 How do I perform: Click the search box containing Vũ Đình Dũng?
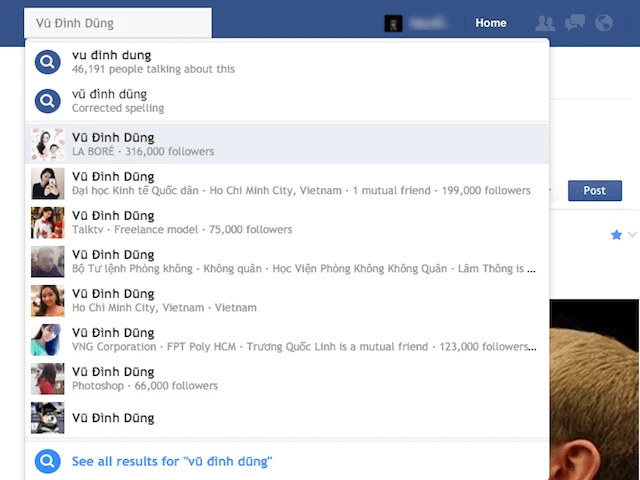click(x=118, y=23)
